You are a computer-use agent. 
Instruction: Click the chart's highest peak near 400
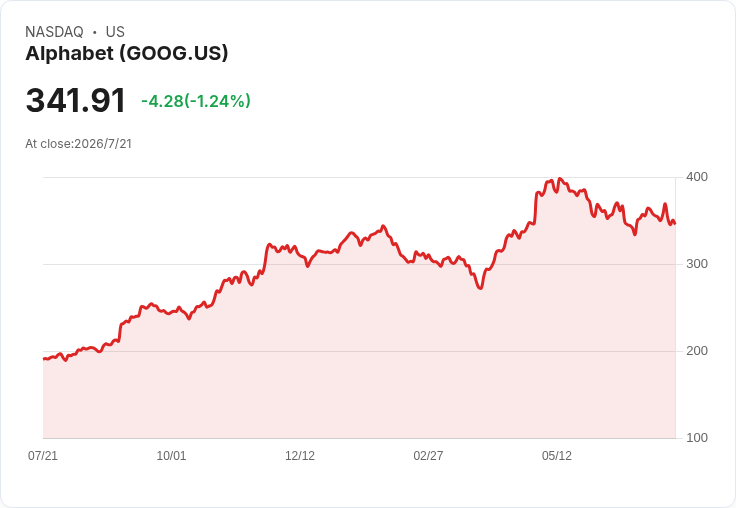559,179
